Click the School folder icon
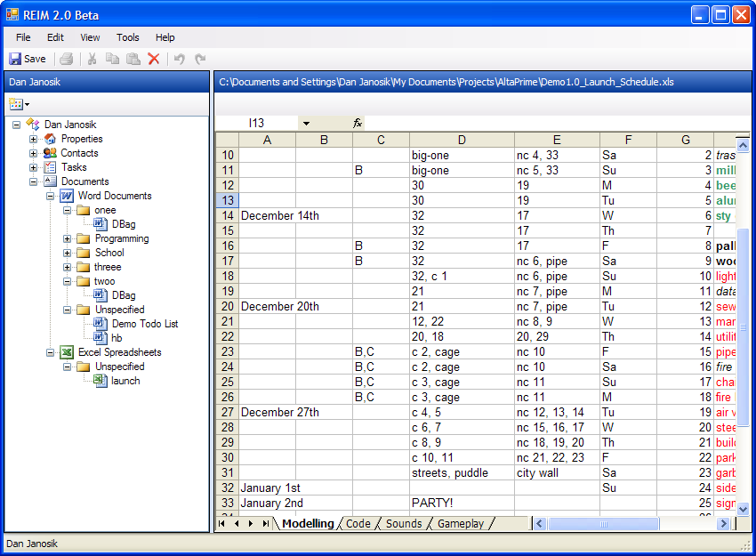Image resolution: width=756 pixels, height=556 pixels. point(84,253)
